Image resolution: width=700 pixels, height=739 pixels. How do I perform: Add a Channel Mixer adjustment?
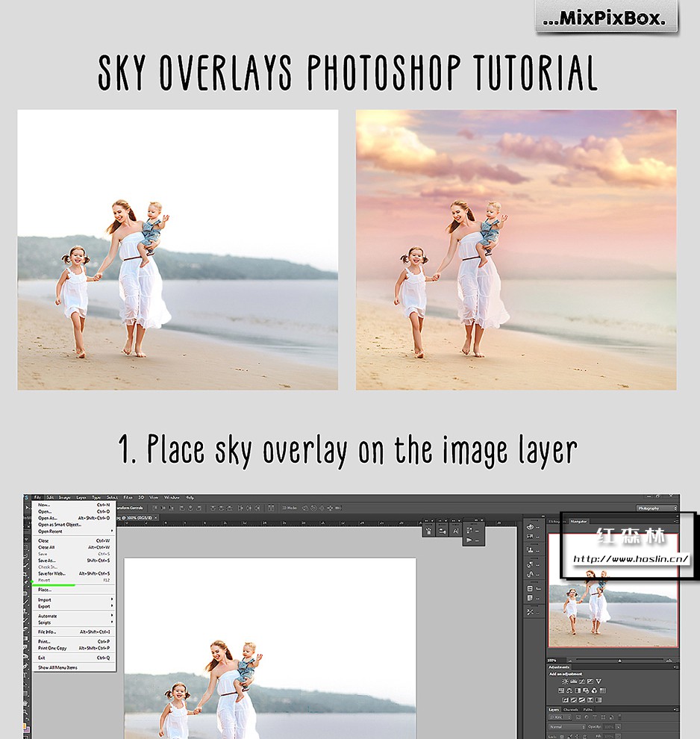click(x=594, y=690)
